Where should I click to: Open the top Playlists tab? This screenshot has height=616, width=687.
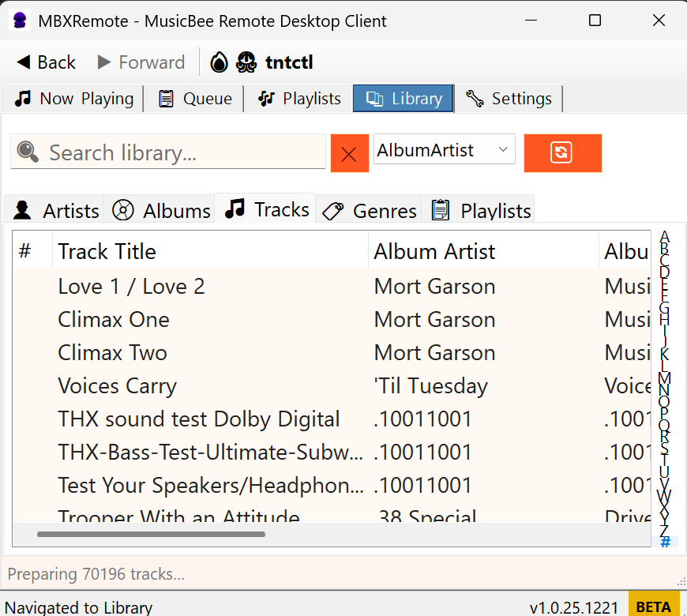click(x=299, y=99)
